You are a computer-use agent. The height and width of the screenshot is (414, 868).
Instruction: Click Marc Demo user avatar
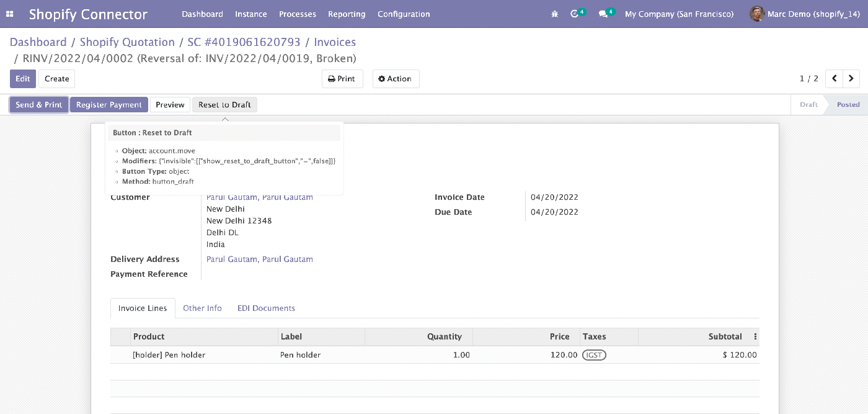click(756, 14)
